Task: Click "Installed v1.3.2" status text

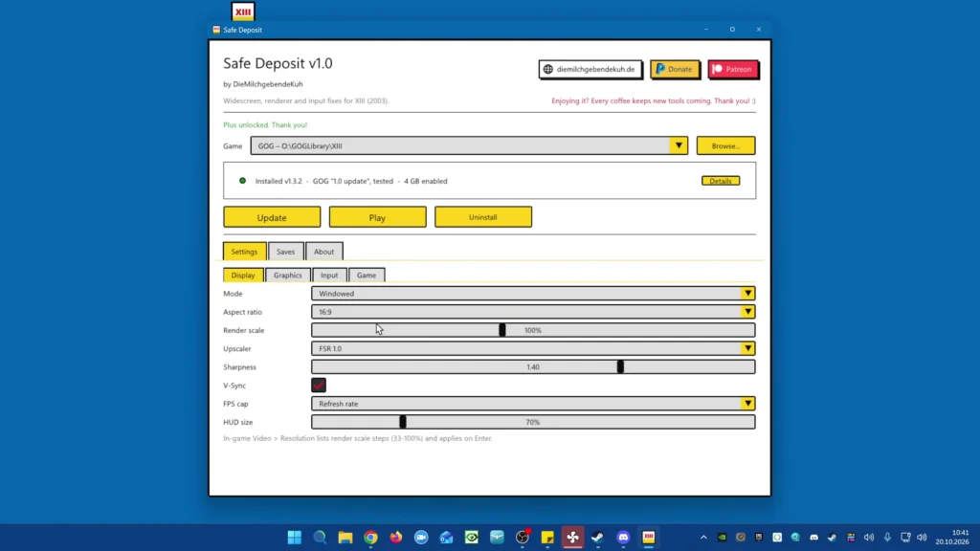Action: tap(278, 181)
